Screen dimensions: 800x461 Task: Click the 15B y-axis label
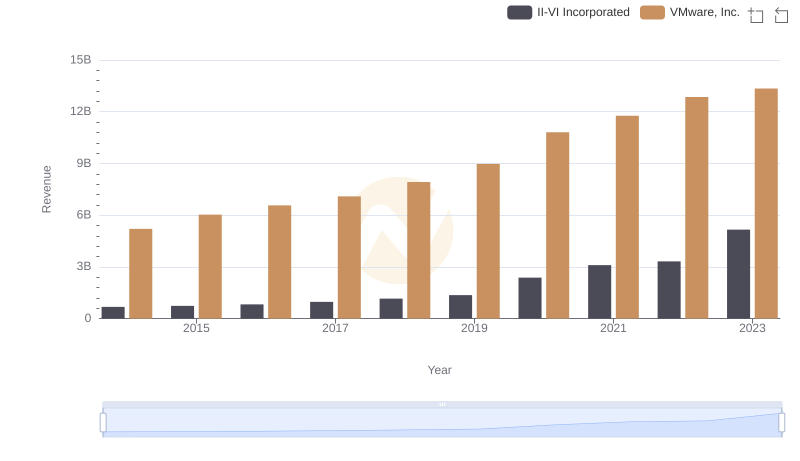(81, 60)
